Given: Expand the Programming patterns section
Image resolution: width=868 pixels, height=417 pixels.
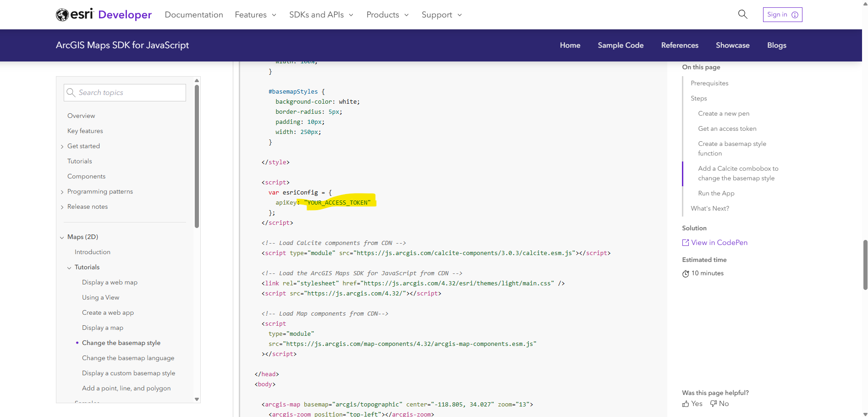Looking at the screenshot, I should [x=62, y=192].
